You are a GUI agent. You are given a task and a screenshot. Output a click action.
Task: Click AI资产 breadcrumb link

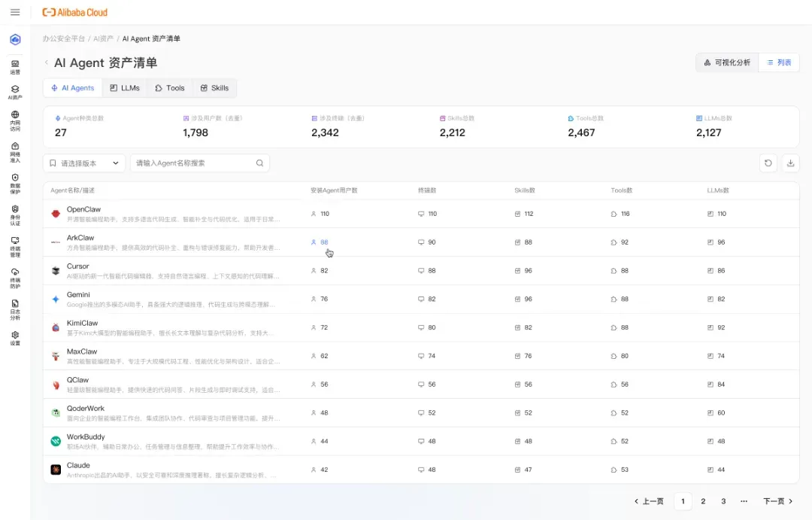104,38
